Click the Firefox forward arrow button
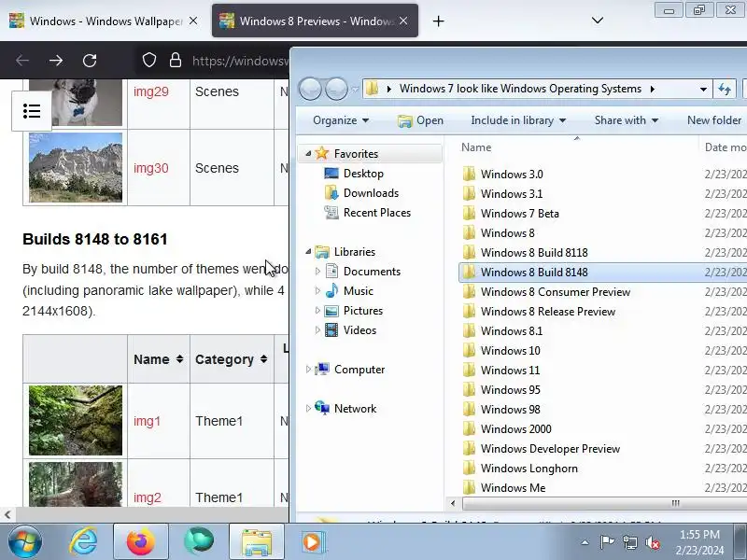This screenshot has height=560, width=747. pyautogui.click(x=56, y=61)
